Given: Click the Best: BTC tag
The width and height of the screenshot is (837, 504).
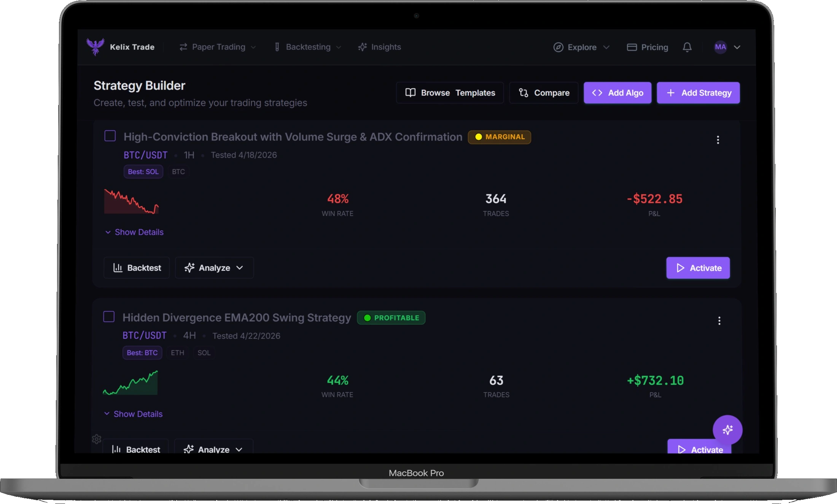Looking at the screenshot, I should point(142,353).
